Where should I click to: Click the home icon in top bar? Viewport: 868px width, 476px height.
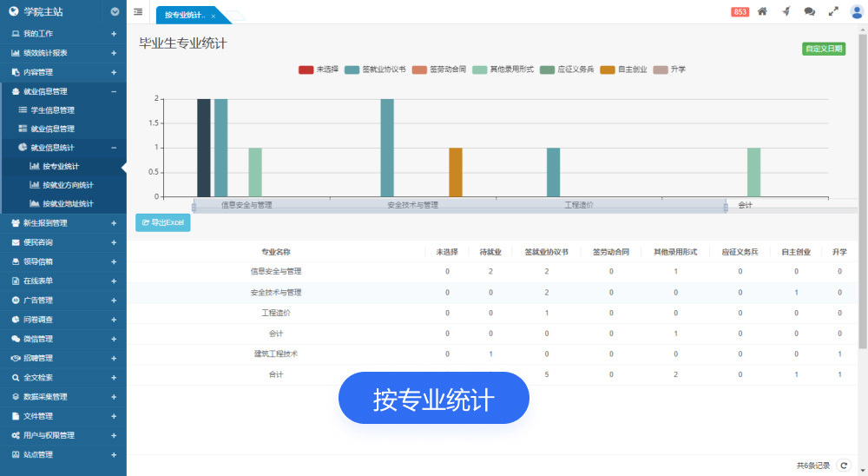pyautogui.click(x=762, y=11)
